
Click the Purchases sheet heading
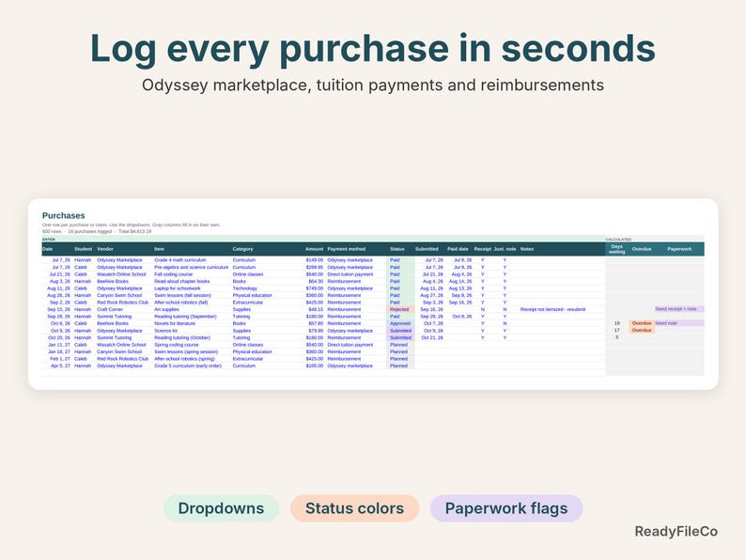(x=63, y=215)
